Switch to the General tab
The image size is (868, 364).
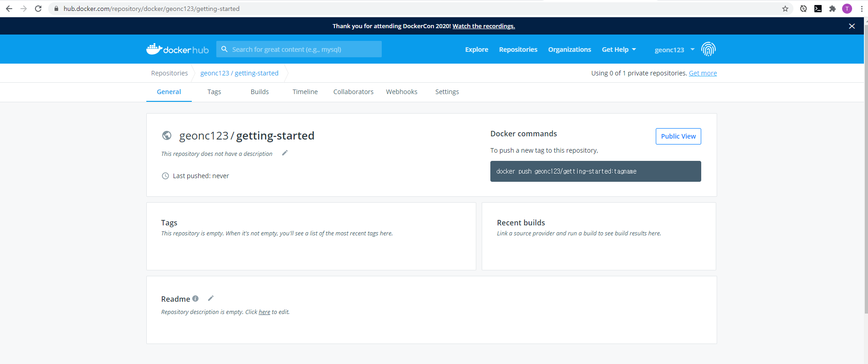pyautogui.click(x=169, y=92)
